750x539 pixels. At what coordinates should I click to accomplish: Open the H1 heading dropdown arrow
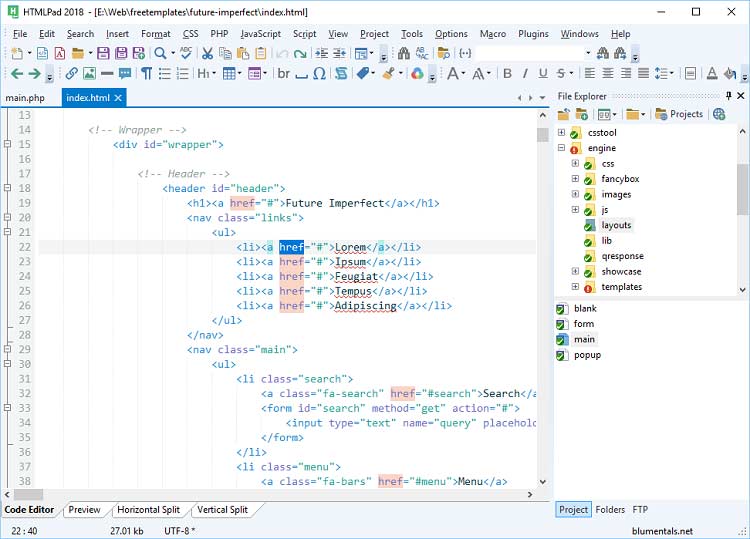tap(212, 74)
